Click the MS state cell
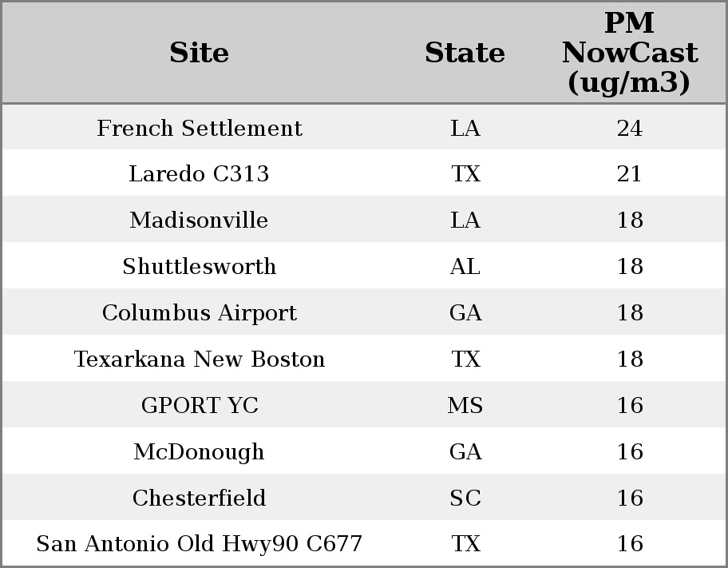 [465, 405]
